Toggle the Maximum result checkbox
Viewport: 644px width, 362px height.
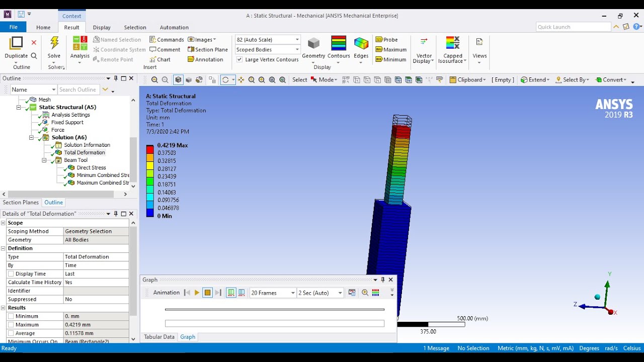click(11, 325)
